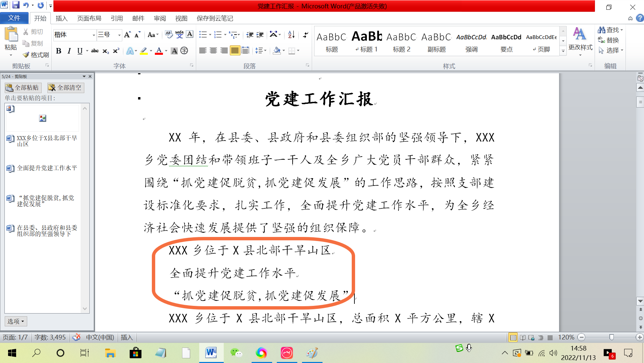The width and height of the screenshot is (644, 363).
Task: Click Paste All (全部粘贴) button
Action: 23,88
